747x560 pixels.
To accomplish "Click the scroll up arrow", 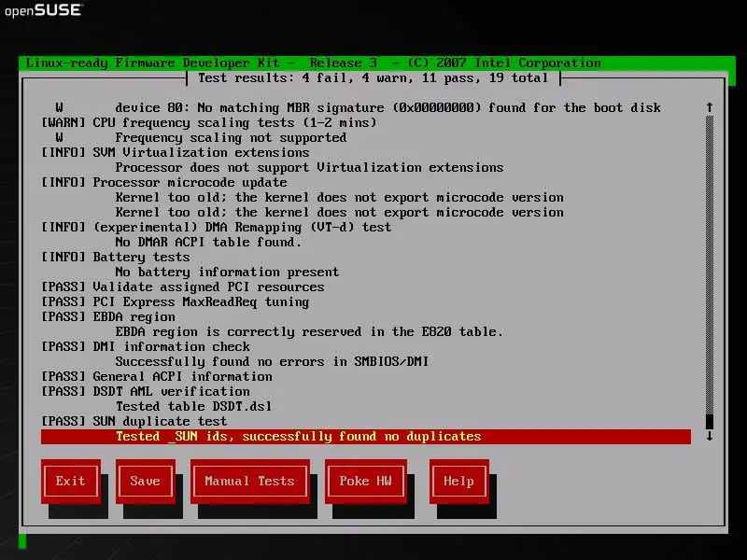I will coord(710,107).
